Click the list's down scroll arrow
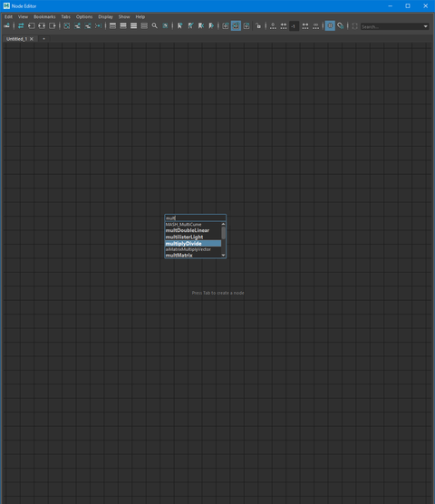Viewport: 435px width, 504px height. click(x=223, y=256)
